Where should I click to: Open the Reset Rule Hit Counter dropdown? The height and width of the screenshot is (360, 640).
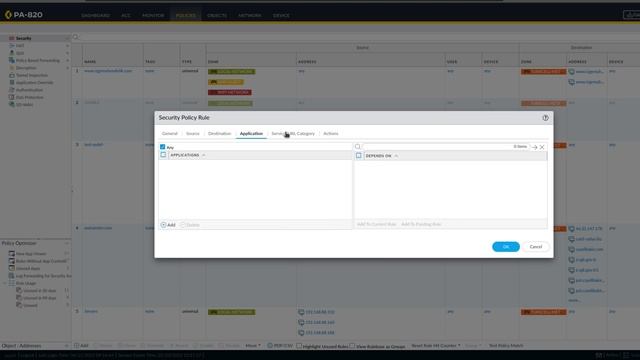pyautogui.click(x=436, y=346)
